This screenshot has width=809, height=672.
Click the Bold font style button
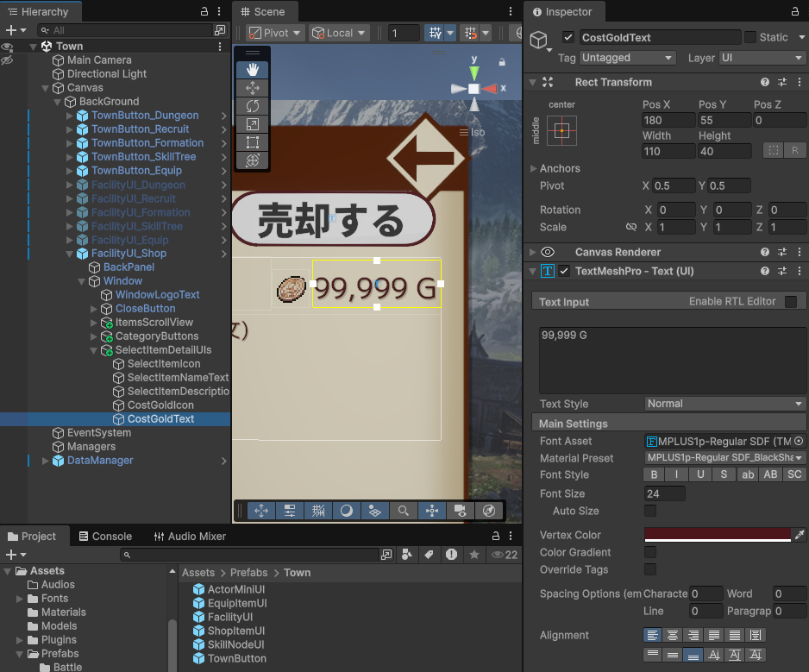654,475
